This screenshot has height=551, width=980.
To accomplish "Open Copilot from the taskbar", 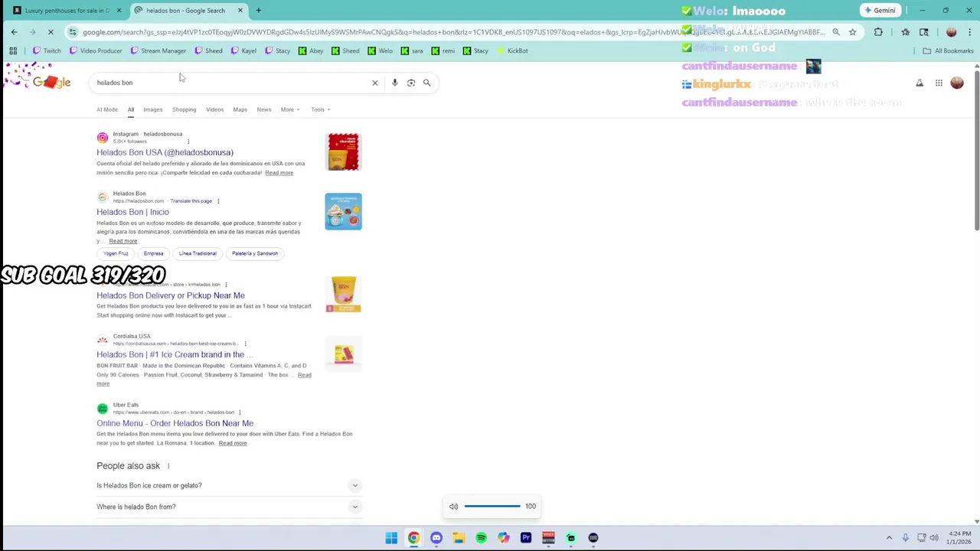I will [504, 538].
